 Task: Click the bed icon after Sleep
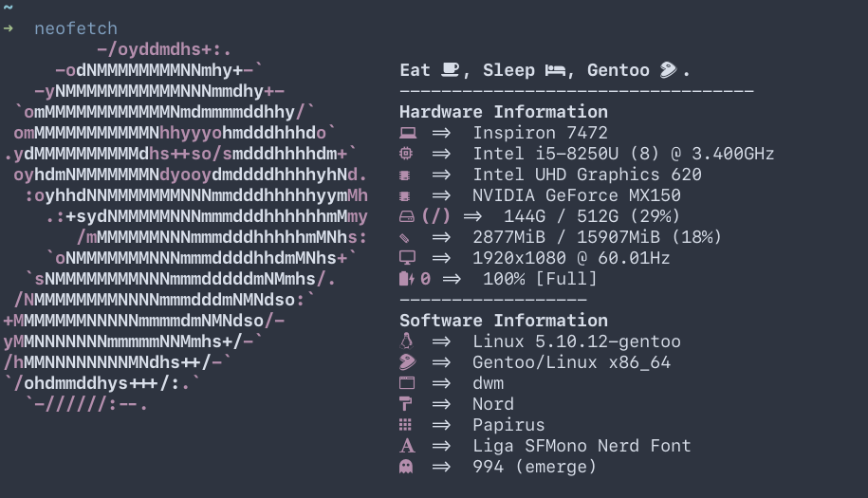[x=556, y=70]
